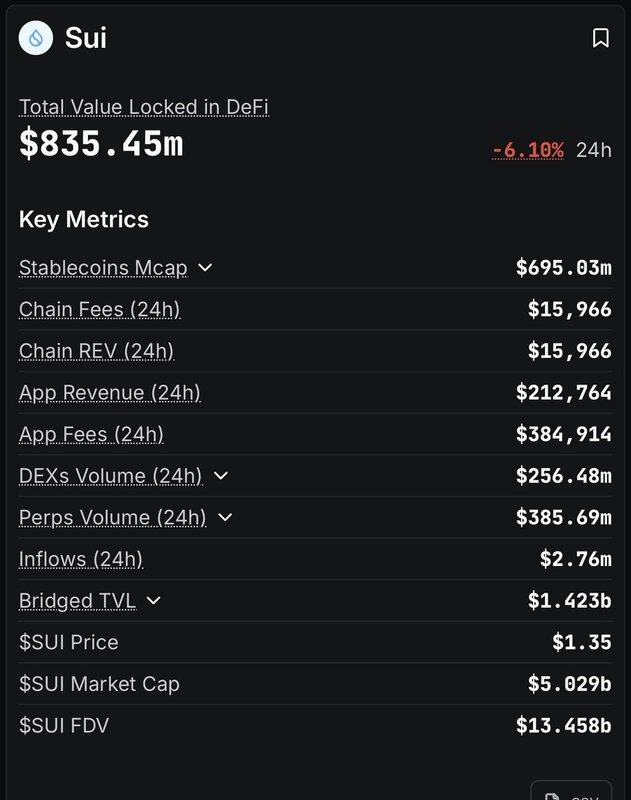Click the CSV download button

tap(571, 792)
